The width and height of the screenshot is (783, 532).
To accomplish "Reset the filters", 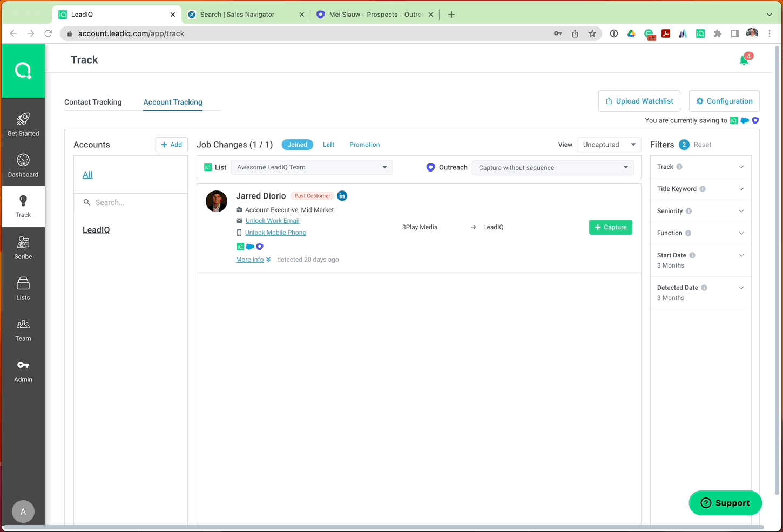I will pos(703,145).
